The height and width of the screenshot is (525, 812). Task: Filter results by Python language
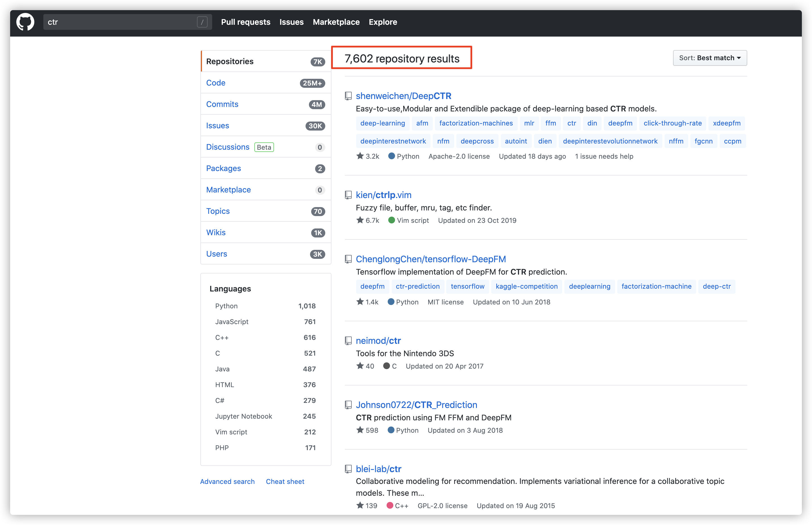tap(265, 306)
